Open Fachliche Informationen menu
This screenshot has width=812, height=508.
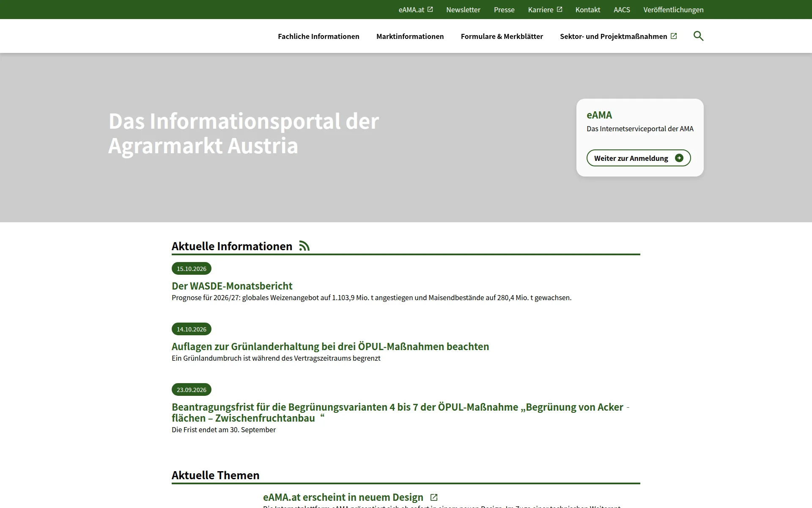[x=318, y=36]
